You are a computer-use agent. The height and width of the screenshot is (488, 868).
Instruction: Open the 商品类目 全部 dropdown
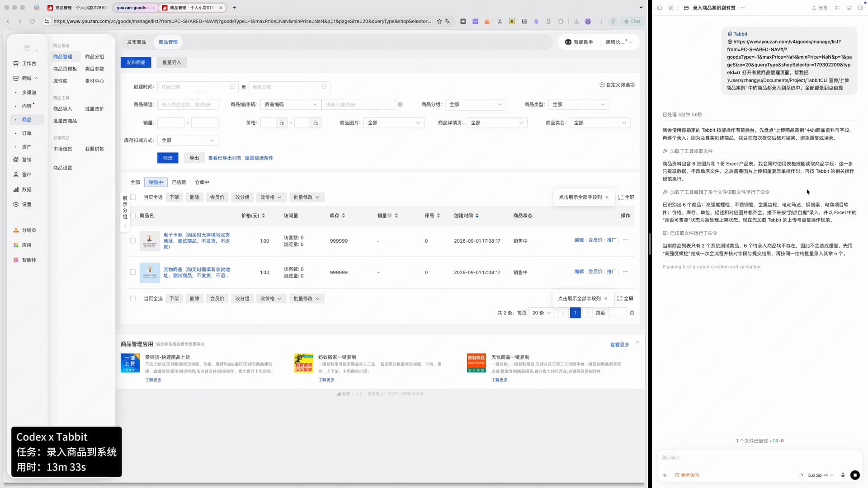[600, 122]
